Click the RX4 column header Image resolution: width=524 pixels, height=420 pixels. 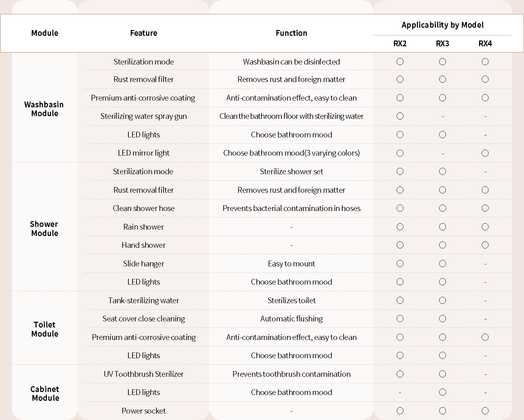[x=485, y=44]
